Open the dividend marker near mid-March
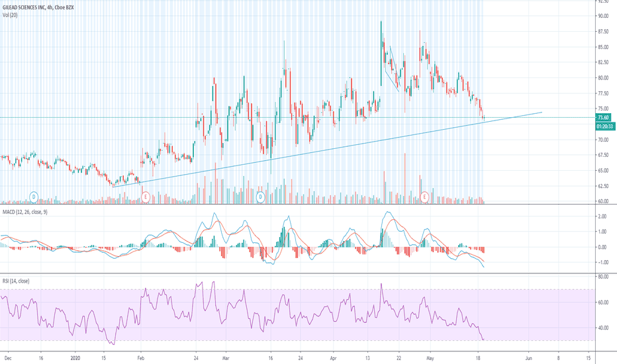 click(260, 197)
